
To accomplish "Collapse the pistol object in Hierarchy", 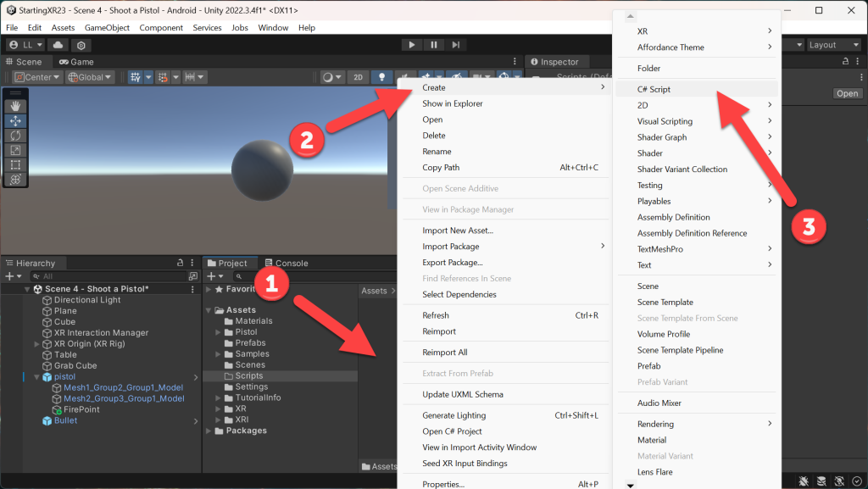I will click(x=36, y=376).
